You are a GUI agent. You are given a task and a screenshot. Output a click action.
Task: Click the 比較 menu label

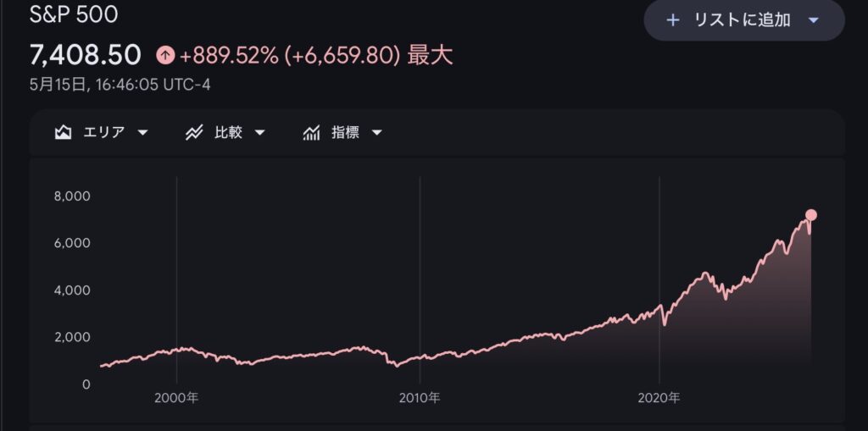pos(228,133)
